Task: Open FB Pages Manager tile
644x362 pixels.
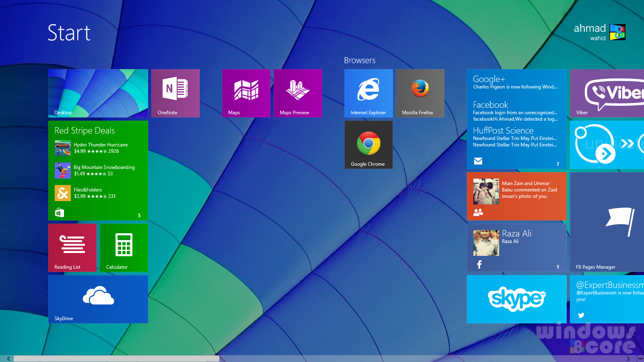Action: [607, 222]
